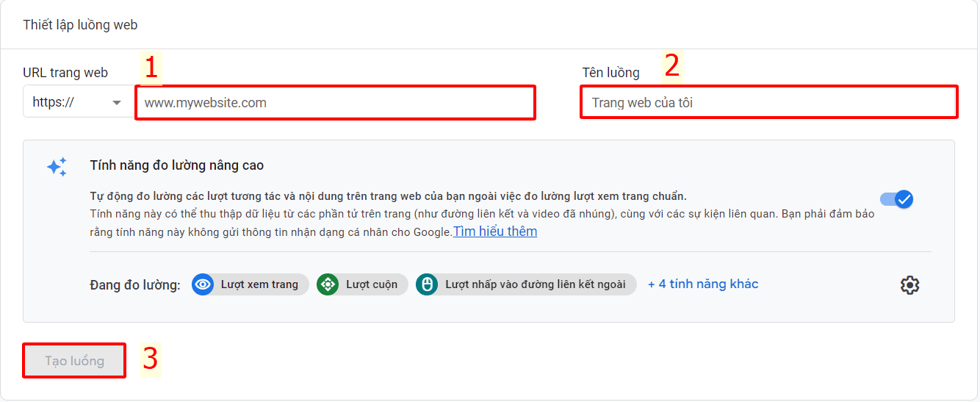Click the Lượt xem trang chip
Viewport: 980px width, 402px height.
249,284
